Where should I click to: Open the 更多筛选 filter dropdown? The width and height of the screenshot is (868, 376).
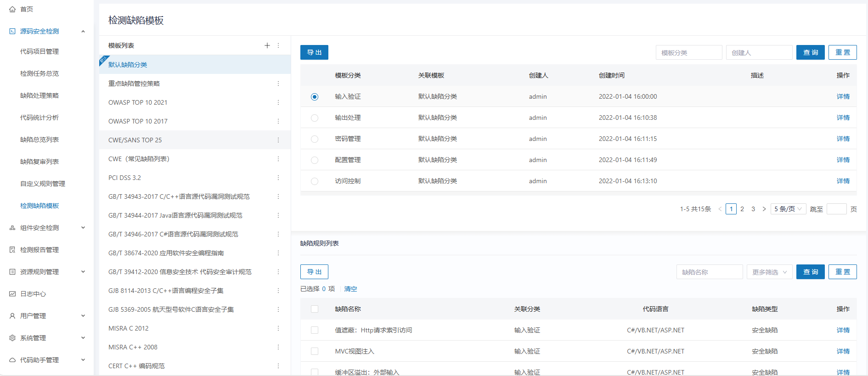pyautogui.click(x=770, y=272)
